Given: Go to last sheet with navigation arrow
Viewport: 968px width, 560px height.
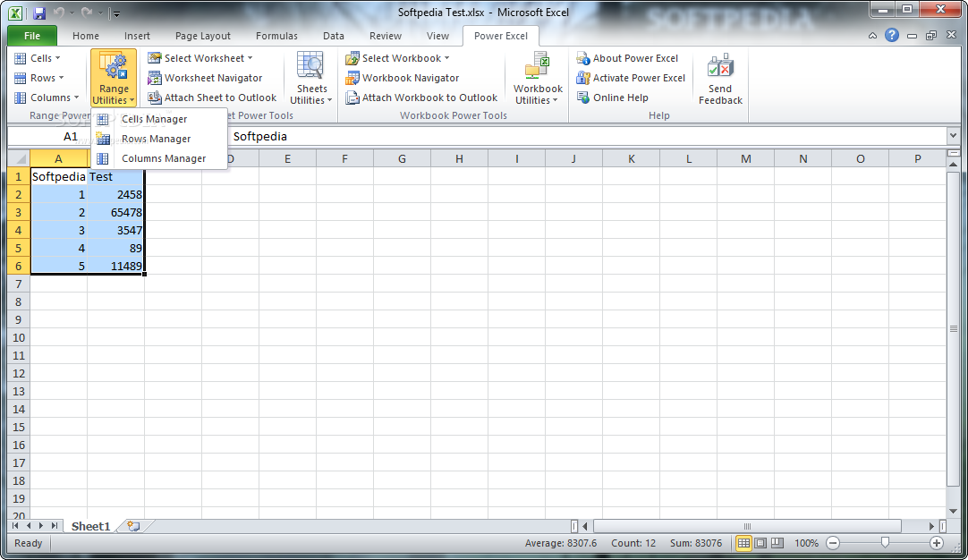Looking at the screenshot, I should click(x=55, y=526).
